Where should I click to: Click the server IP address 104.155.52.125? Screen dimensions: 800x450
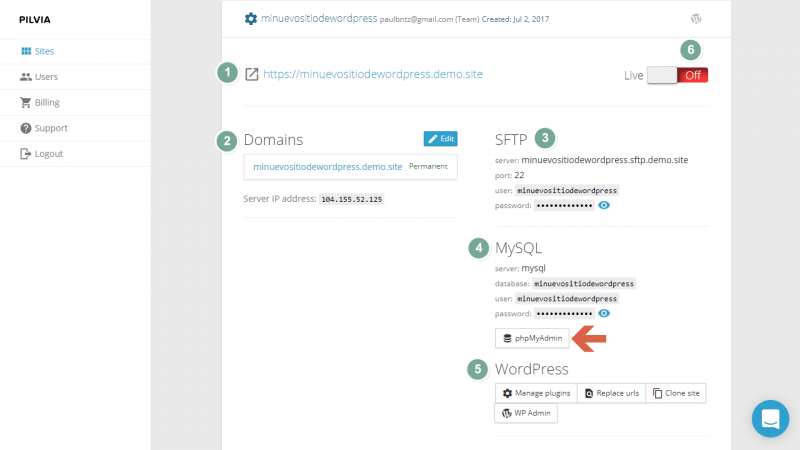[352, 199]
